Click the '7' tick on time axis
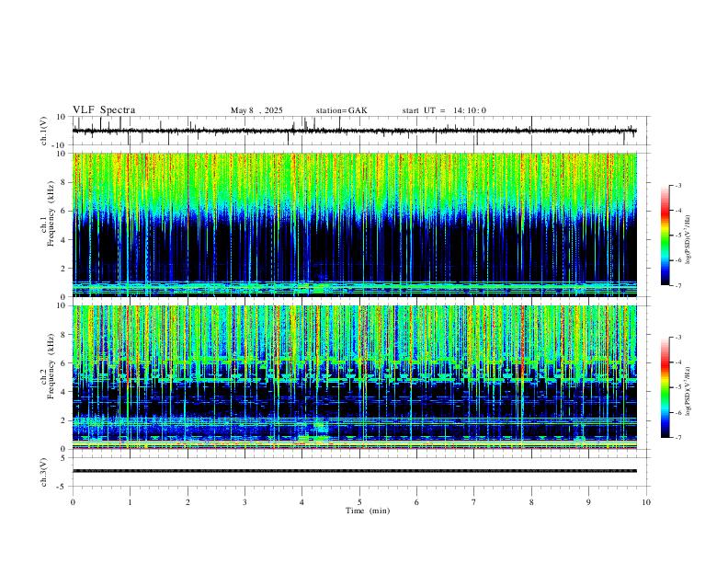 click(x=474, y=502)
